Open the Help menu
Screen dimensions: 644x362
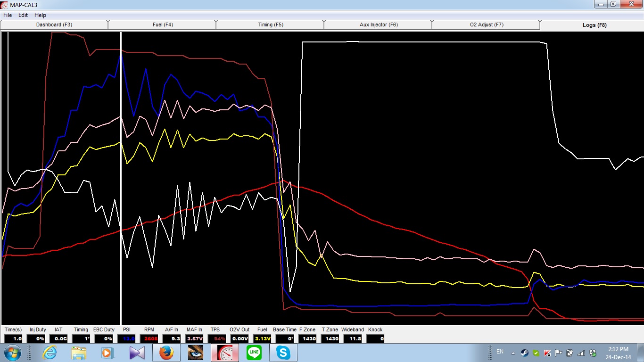point(40,15)
